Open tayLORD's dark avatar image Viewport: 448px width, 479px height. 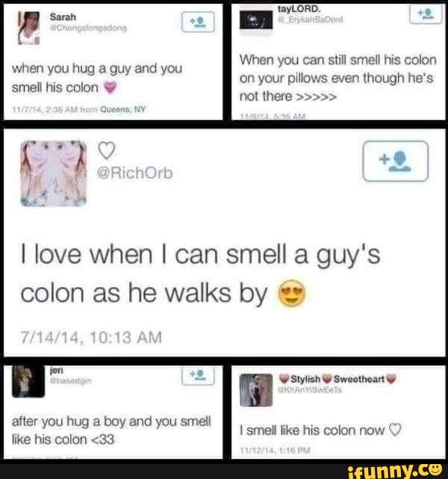[x=256, y=20]
